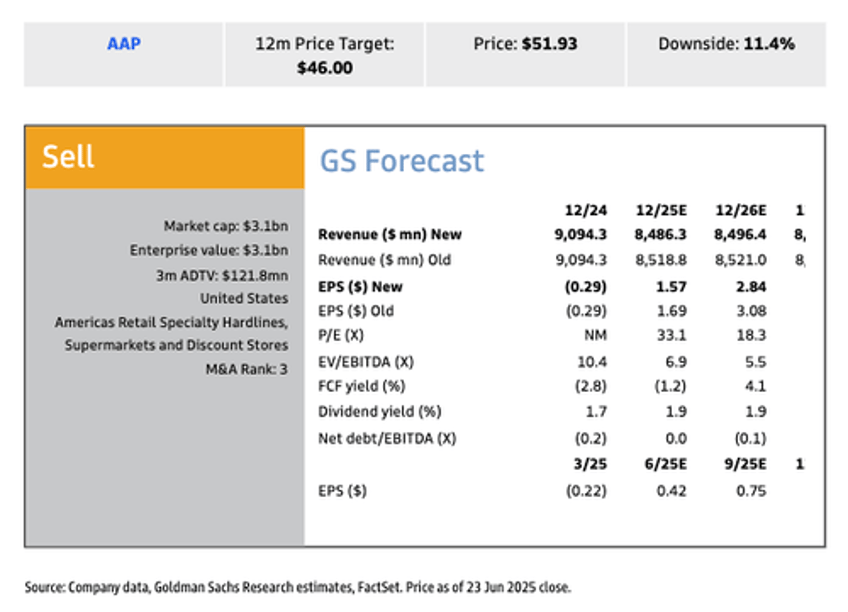Image resolution: width=848 pixels, height=612 pixels.
Task: Click Net debt/EBITDA value (0.2)
Action: tap(590, 438)
